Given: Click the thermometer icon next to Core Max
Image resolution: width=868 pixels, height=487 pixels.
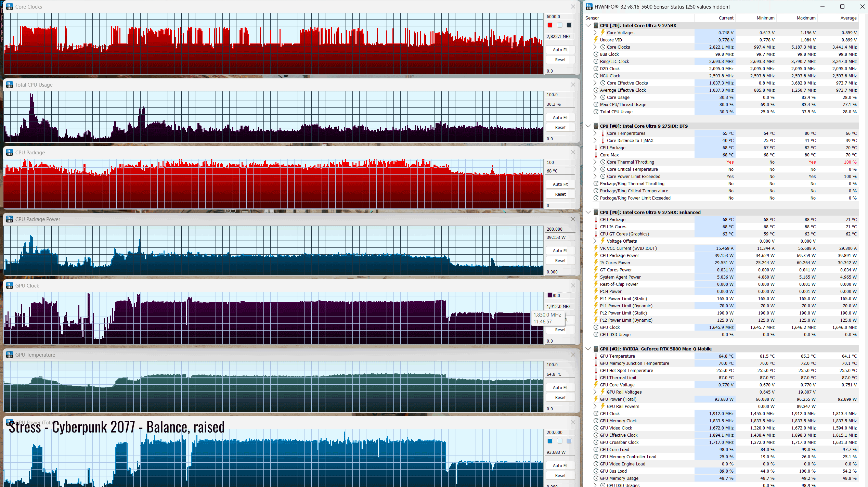Looking at the screenshot, I should click(x=596, y=155).
